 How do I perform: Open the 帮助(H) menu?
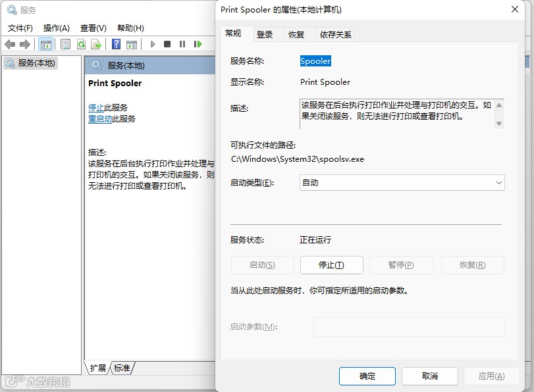[x=130, y=28]
